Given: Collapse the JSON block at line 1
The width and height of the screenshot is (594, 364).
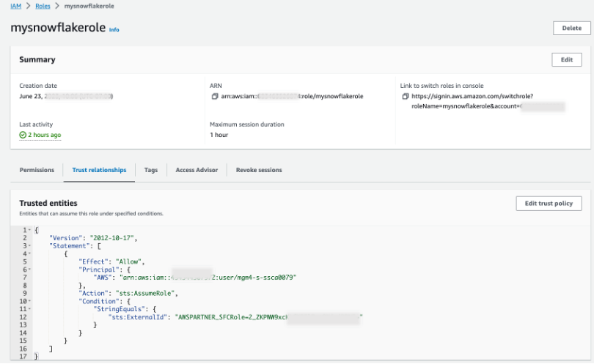Looking at the screenshot, I should 29,230.
